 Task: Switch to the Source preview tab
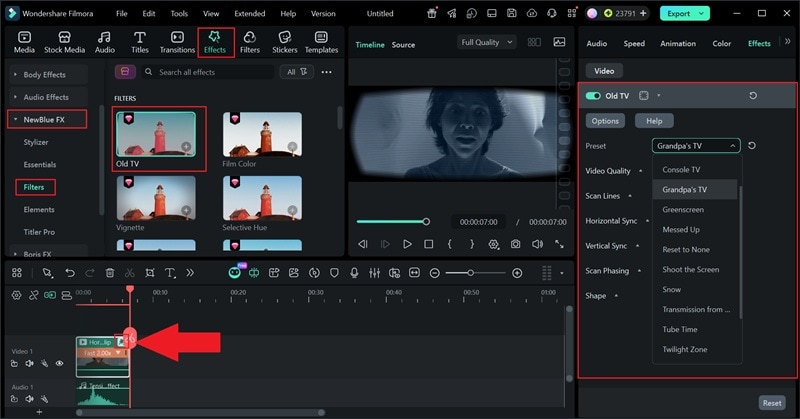(403, 45)
